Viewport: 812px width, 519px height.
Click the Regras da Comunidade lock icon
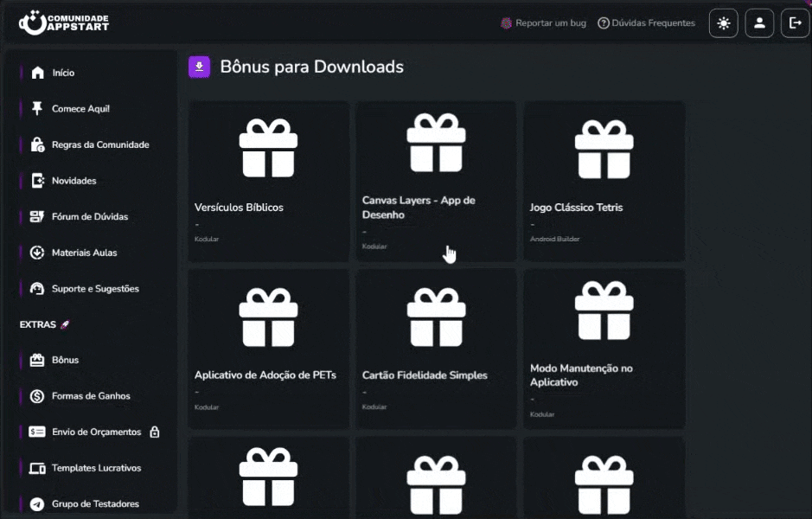pyautogui.click(x=37, y=144)
